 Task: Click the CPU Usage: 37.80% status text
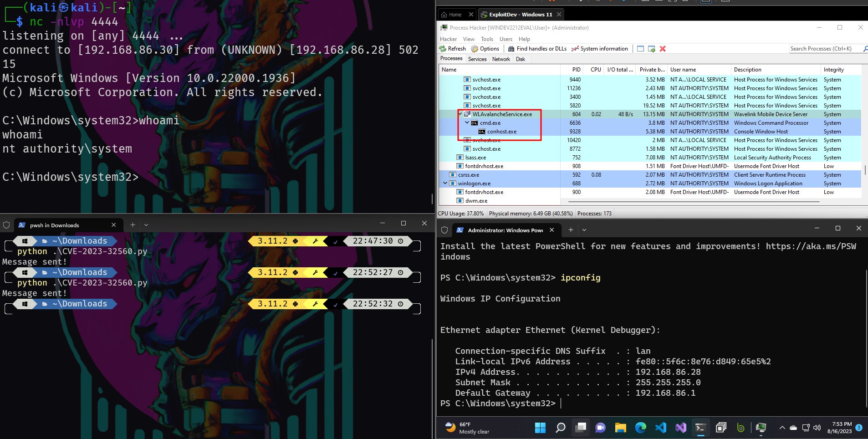(x=461, y=213)
